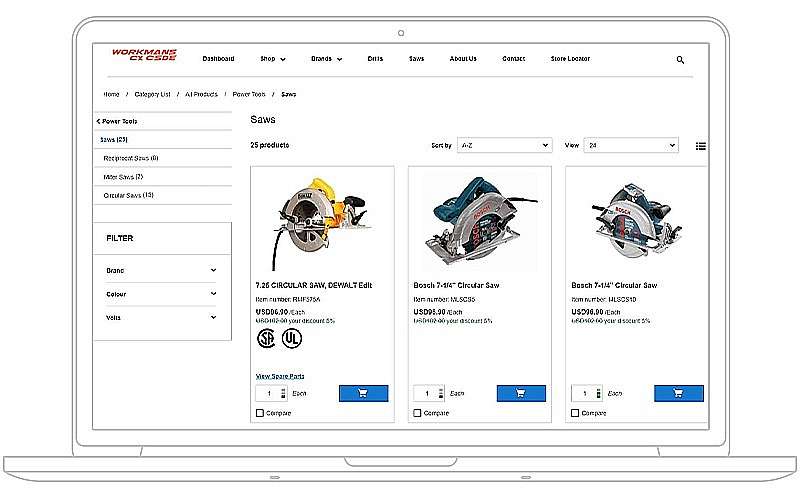Click the Bosch MLSCS10 saw image
The height and width of the screenshot is (495, 800).
pos(637,219)
